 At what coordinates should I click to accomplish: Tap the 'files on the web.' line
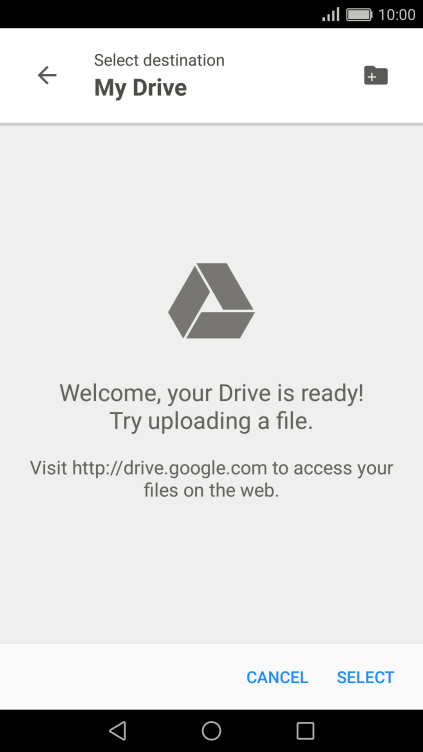pos(211,491)
